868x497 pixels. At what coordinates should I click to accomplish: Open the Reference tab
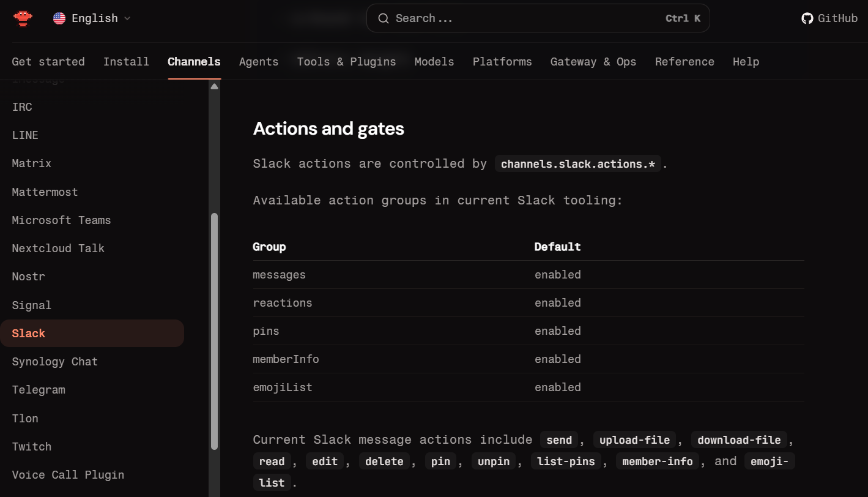(684, 62)
